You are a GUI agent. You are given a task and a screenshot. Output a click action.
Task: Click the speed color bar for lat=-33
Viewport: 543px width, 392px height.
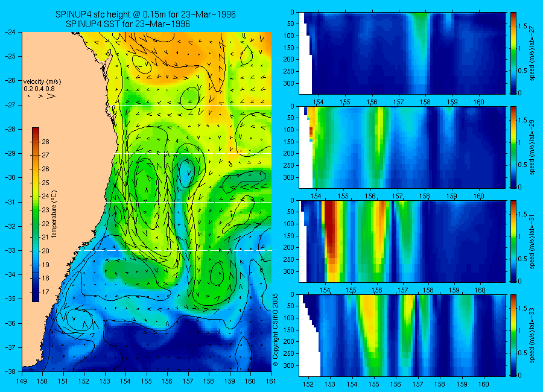tap(513, 335)
